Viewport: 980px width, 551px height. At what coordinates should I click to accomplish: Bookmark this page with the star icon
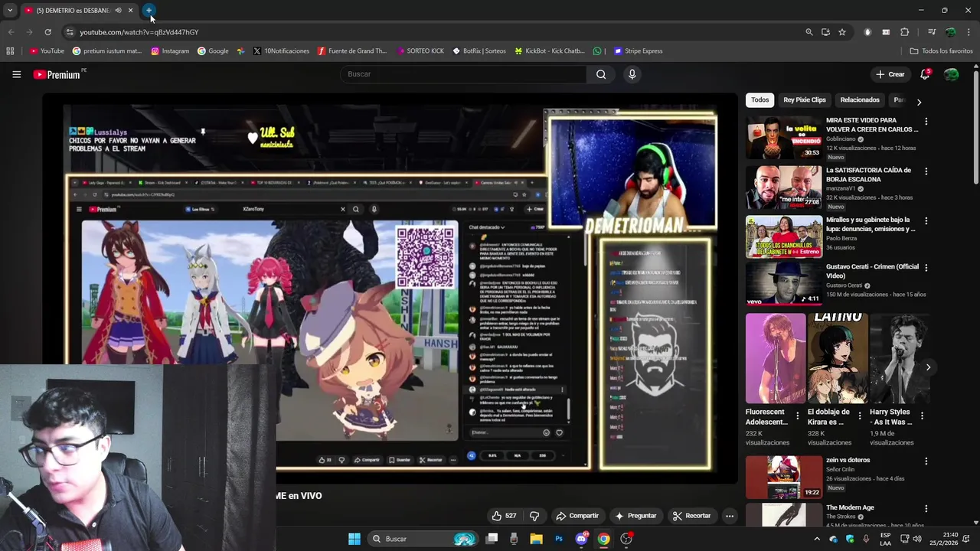(x=842, y=32)
